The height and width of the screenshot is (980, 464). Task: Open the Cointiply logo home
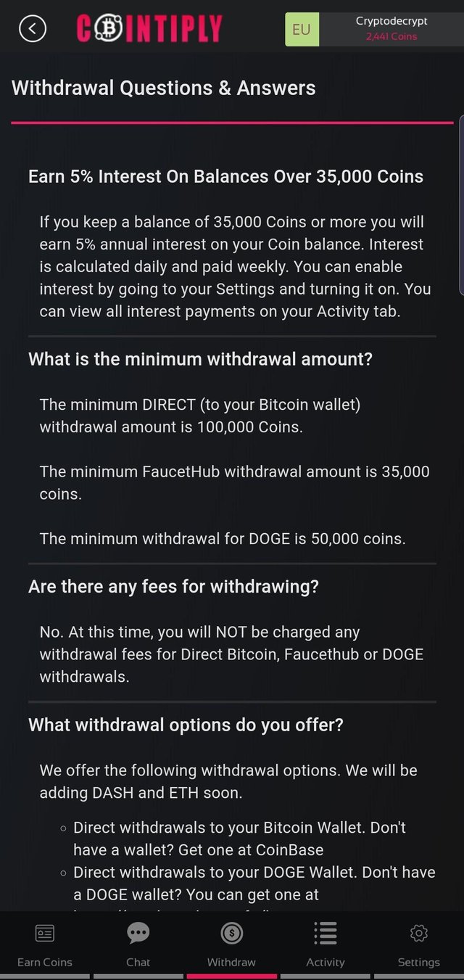click(x=149, y=29)
